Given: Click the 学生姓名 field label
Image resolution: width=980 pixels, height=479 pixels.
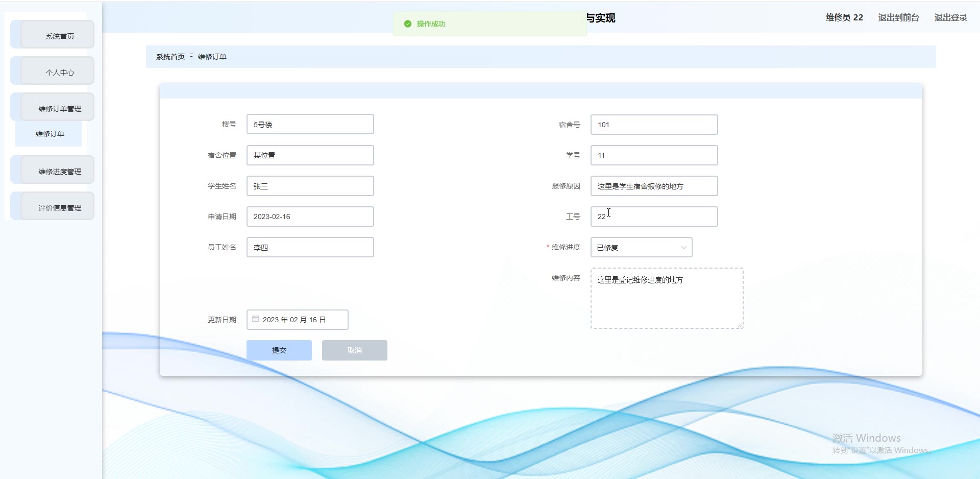Looking at the screenshot, I should 222,186.
